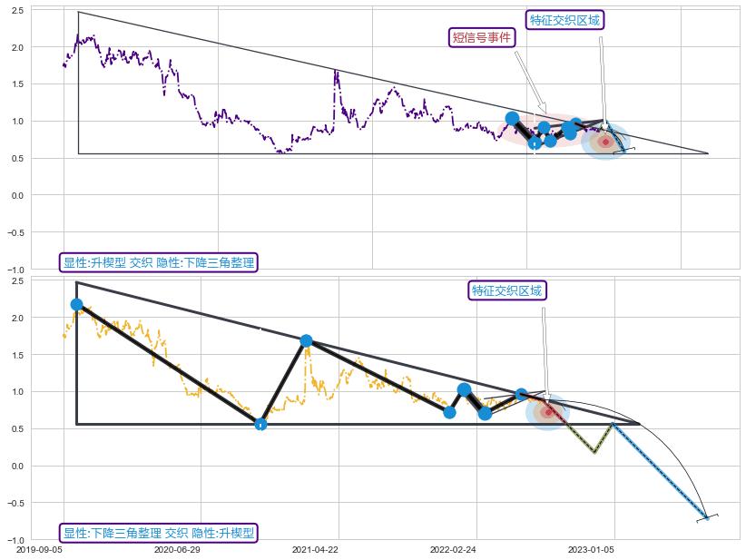This screenshot has height=560, width=746.
Task: Click end of blue dashed projection line
Action: [x=705, y=517]
